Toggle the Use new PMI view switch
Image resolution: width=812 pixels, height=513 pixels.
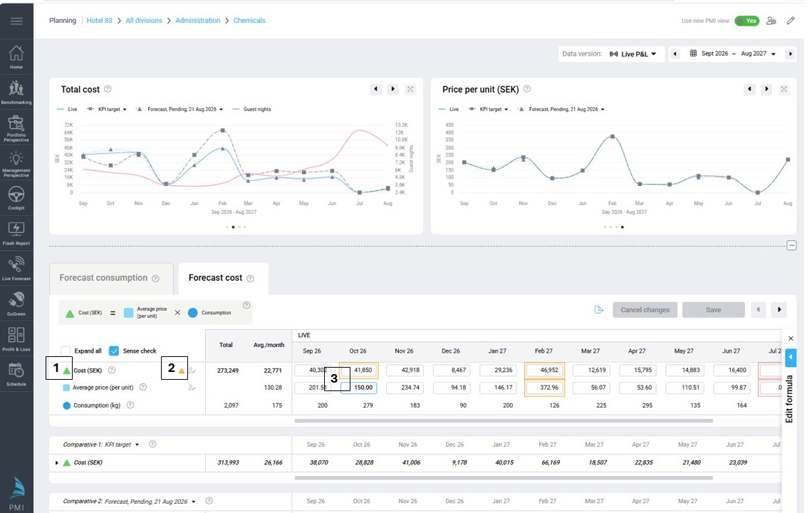(746, 21)
